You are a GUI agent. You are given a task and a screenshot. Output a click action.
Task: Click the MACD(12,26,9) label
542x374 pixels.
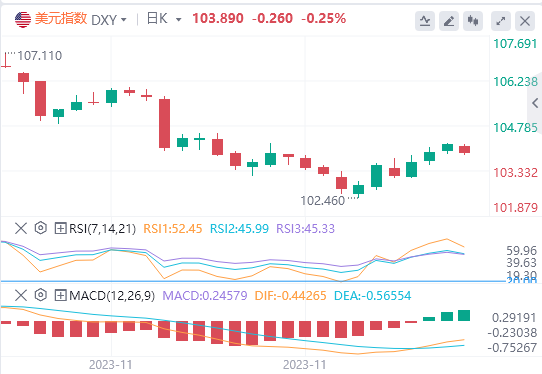[112, 296]
